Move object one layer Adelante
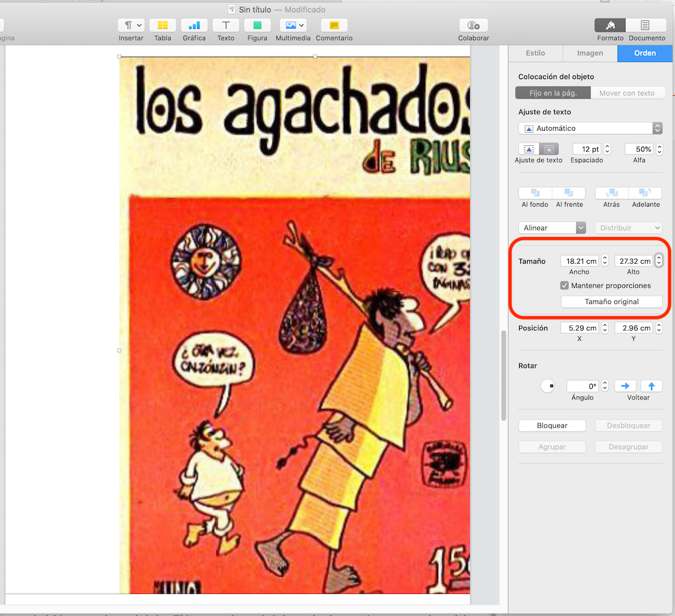This screenshot has height=616, width=675. click(x=646, y=193)
